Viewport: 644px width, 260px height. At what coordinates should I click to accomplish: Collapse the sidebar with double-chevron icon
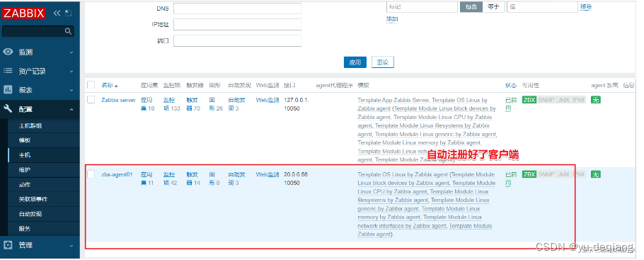click(57, 13)
